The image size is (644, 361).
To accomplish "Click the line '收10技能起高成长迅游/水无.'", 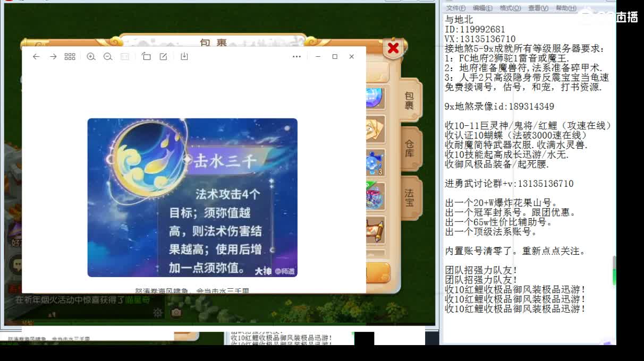I will coord(507,155).
